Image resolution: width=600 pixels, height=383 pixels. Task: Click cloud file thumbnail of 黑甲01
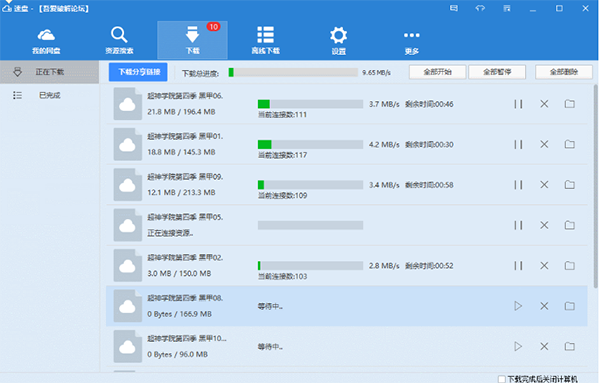click(127, 145)
